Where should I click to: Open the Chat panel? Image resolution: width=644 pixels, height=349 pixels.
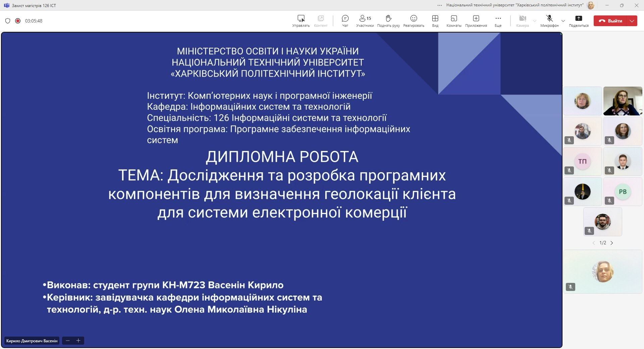pos(345,20)
